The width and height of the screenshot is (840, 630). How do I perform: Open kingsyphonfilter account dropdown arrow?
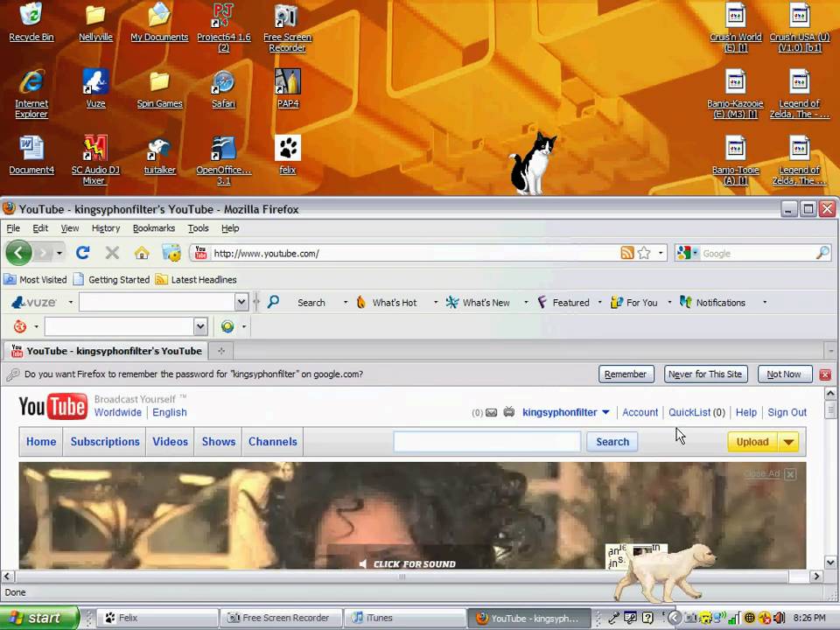(x=605, y=412)
